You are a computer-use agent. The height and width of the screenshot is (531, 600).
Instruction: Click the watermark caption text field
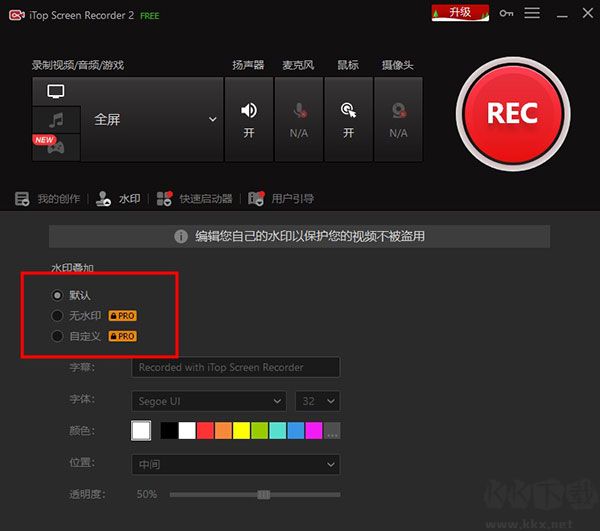click(x=235, y=367)
